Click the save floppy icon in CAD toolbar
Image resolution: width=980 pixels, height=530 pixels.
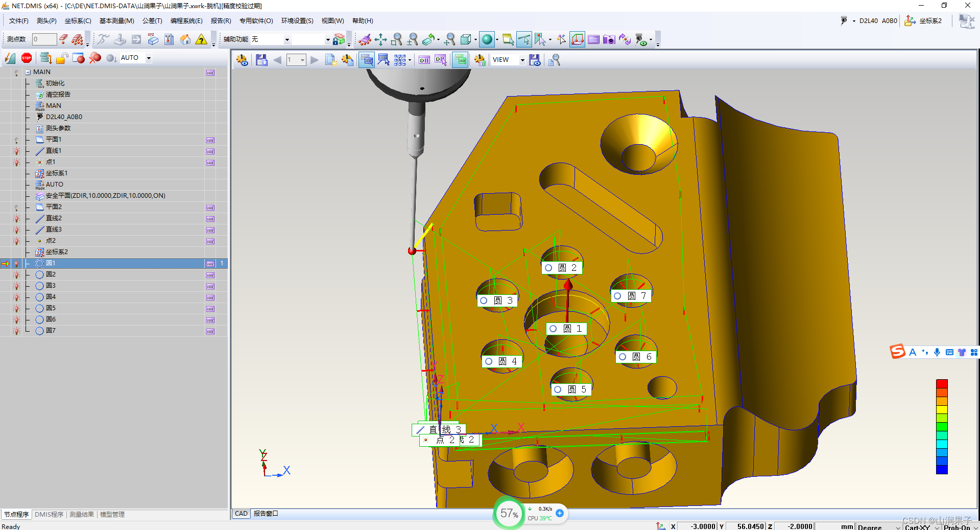pos(261,60)
